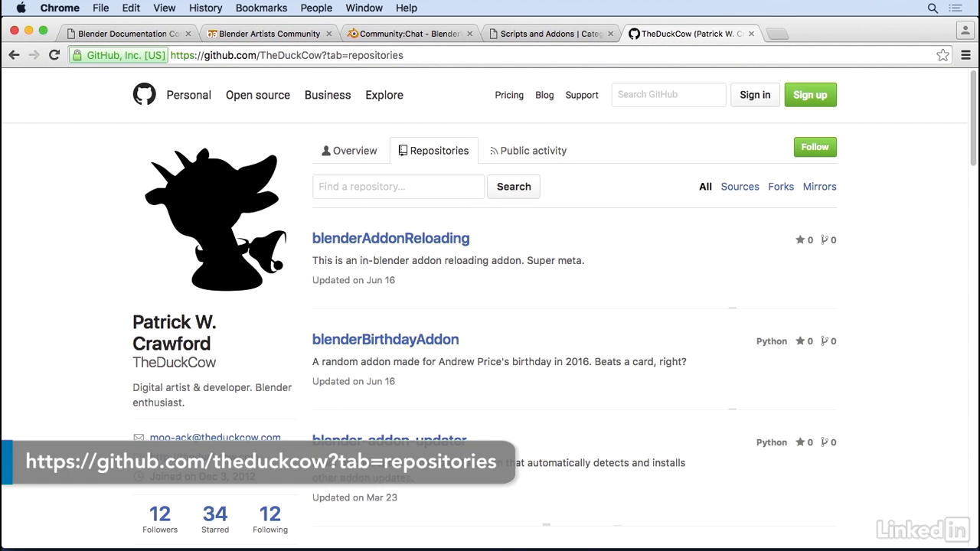Open the Notification Center list icon

955,8
